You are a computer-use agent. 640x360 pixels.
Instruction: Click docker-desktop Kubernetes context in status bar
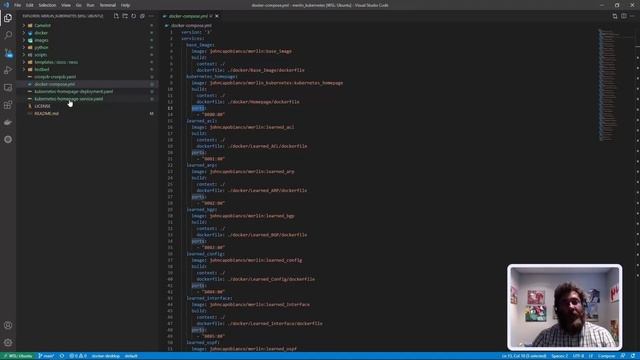pyautogui.click(x=105, y=356)
